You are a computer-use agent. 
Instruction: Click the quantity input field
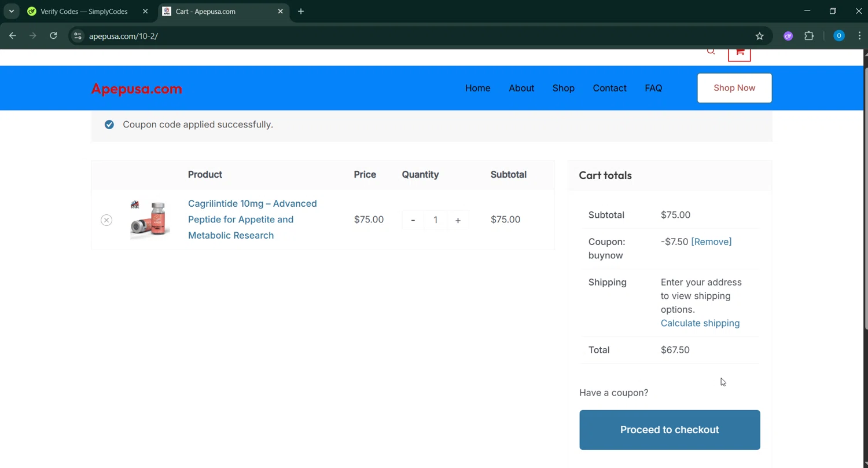[435, 220]
